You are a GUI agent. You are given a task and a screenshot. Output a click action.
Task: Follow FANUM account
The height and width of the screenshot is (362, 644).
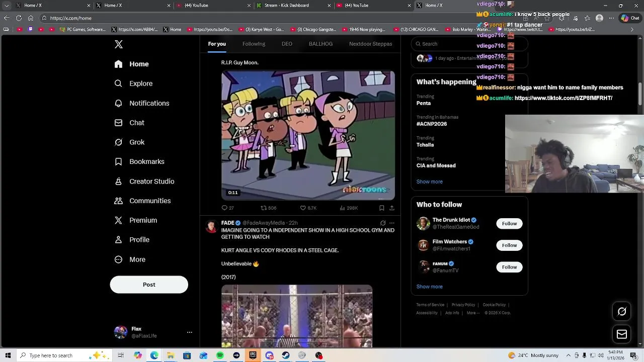point(509,267)
